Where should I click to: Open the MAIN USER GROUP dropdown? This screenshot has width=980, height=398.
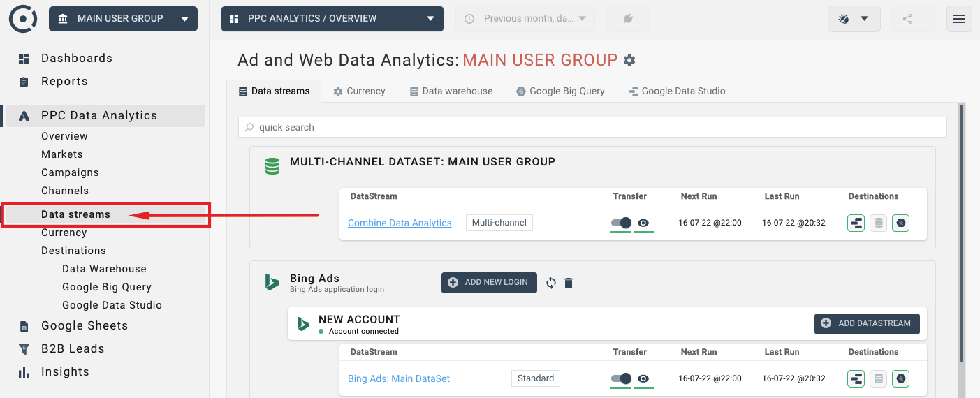click(x=123, y=19)
